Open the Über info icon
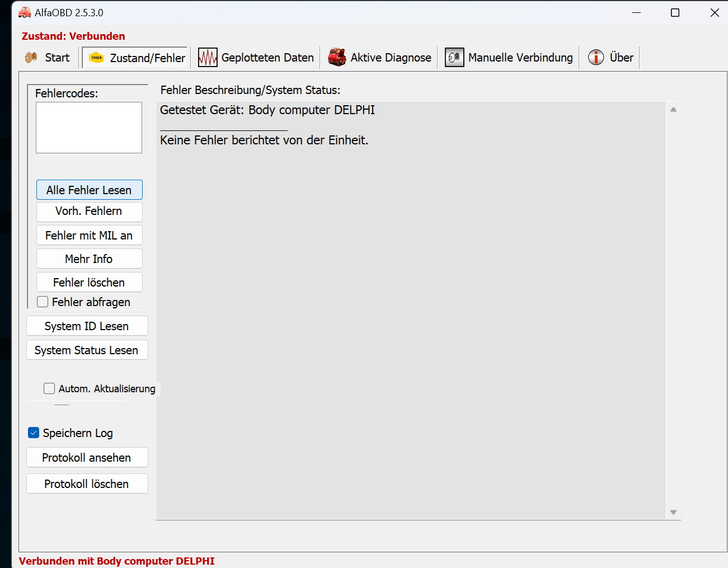Image resolution: width=728 pixels, height=568 pixels. coord(596,58)
